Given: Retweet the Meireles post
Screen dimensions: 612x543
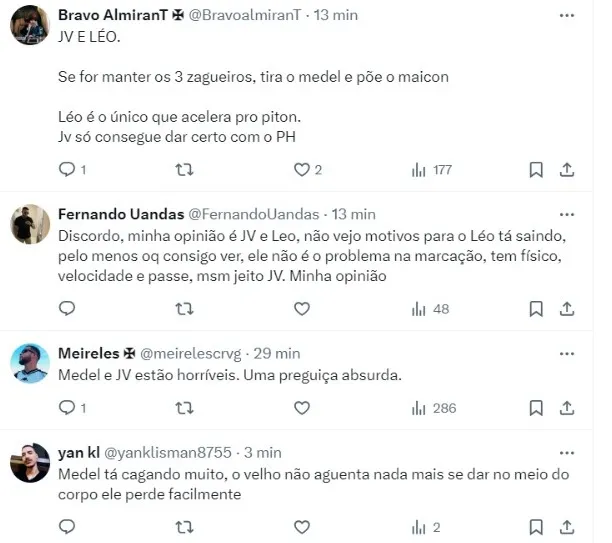Looking at the screenshot, I should tap(184, 408).
